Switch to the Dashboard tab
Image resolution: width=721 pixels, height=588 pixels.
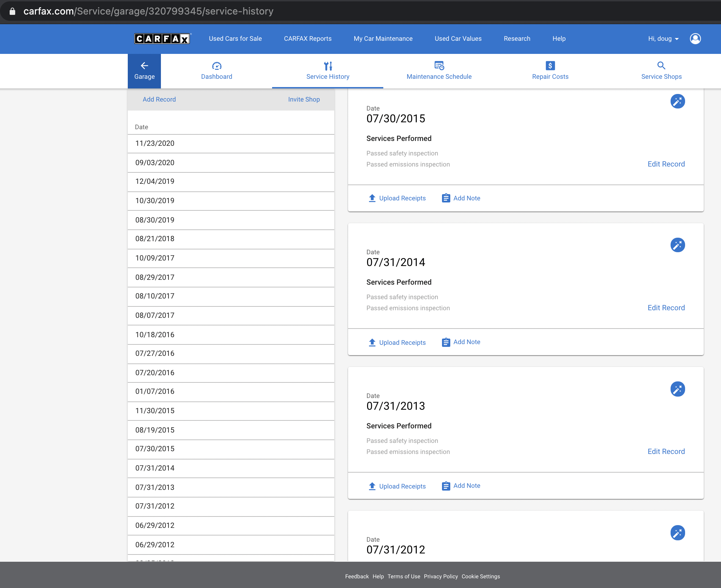pyautogui.click(x=217, y=71)
